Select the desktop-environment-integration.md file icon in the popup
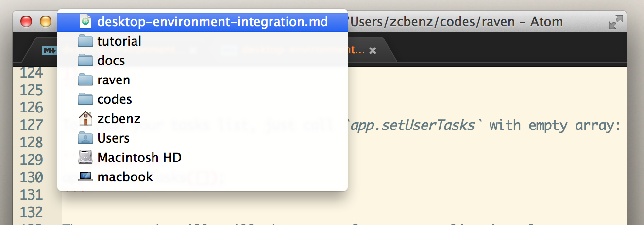The height and width of the screenshot is (225, 644). (x=85, y=22)
